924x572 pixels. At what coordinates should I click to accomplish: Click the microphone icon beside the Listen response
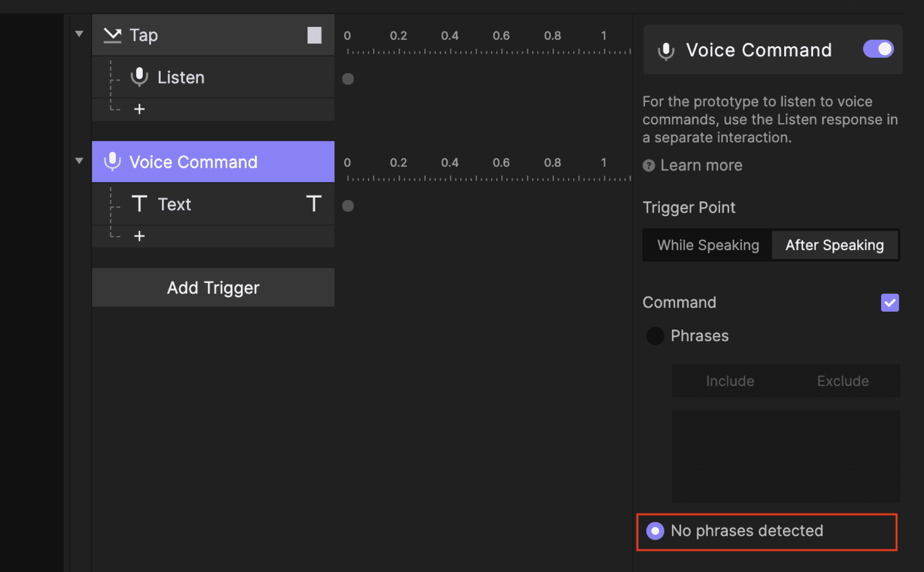[x=140, y=77]
